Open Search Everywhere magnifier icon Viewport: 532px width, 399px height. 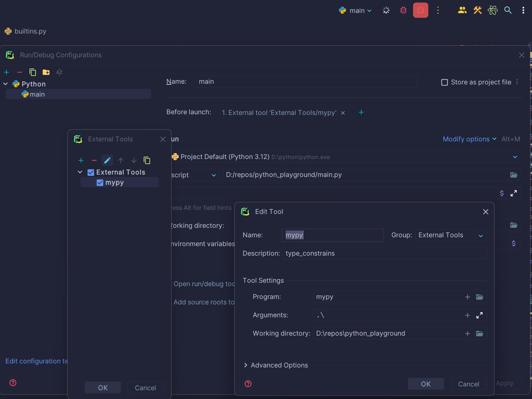508,11
